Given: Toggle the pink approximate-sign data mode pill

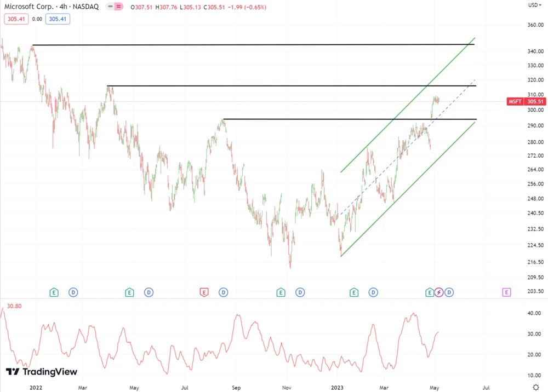Looking at the screenshot, I should [119, 7].
